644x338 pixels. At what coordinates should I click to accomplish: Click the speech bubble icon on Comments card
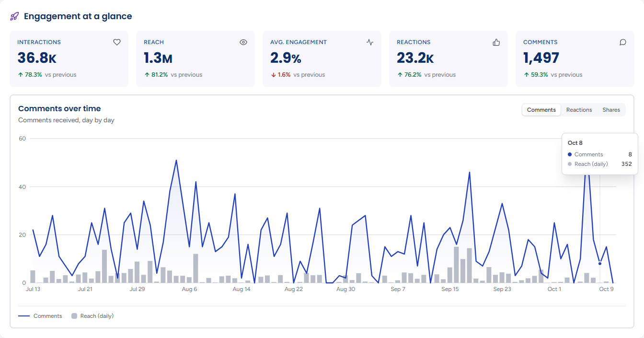coord(623,42)
